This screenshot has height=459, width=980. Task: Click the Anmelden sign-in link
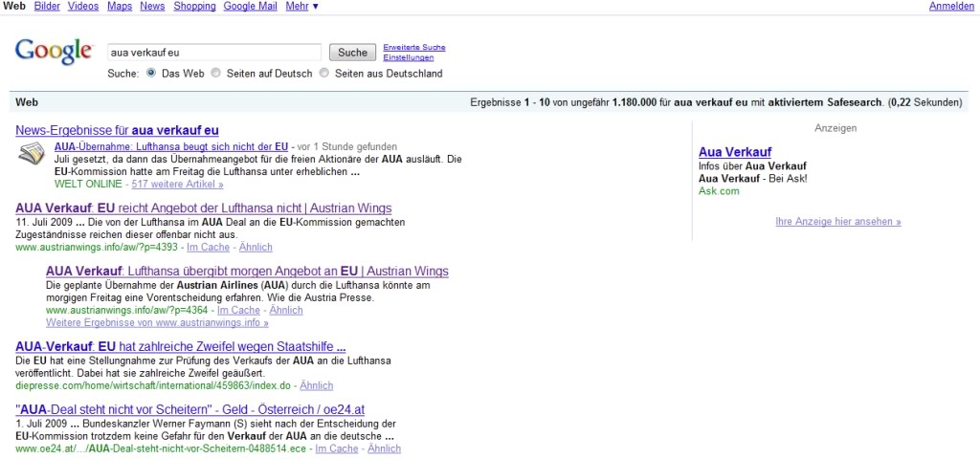pyautogui.click(x=951, y=7)
